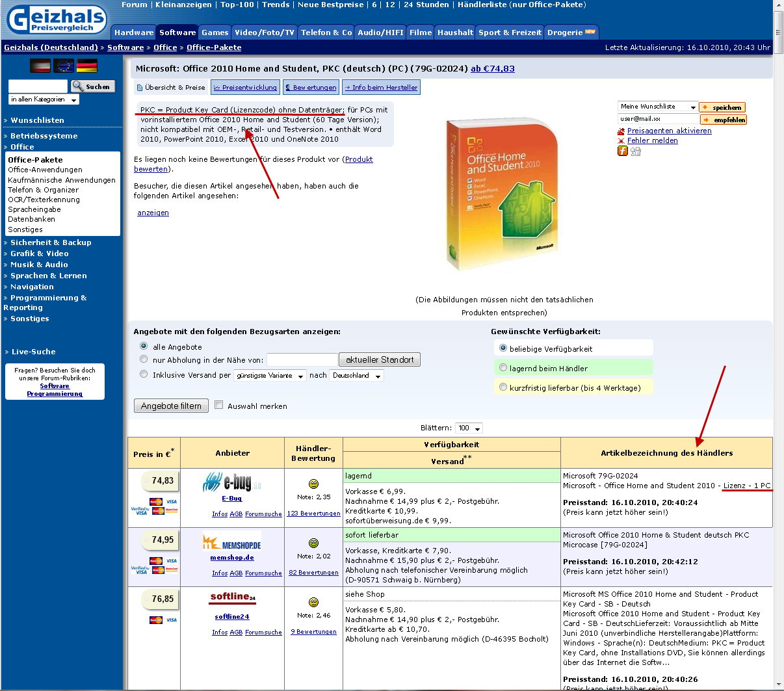This screenshot has width=784, height=691.
Task: Click E-Bug Visa Mastercard payment icons
Action: coord(154,506)
